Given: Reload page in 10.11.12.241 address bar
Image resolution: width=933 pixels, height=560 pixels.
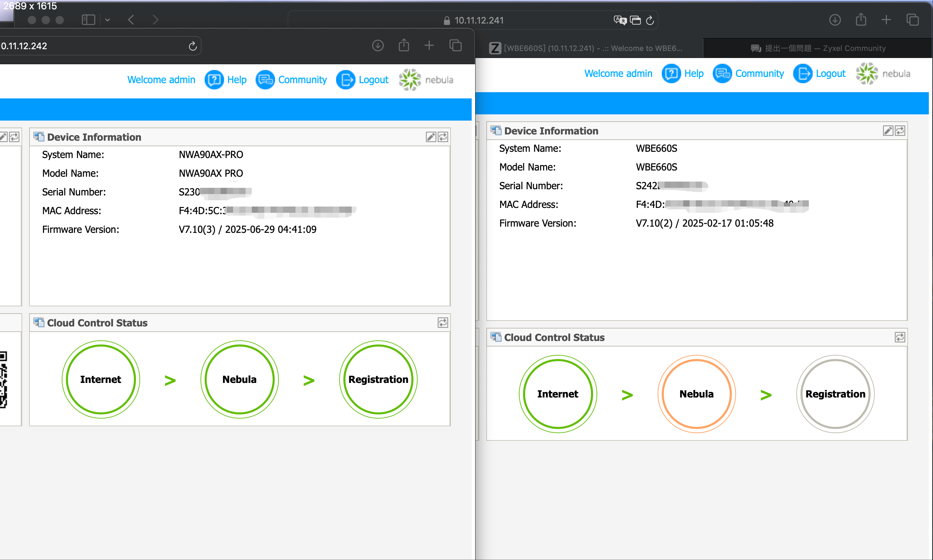Looking at the screenshot, I should pyautogui.click(x=650, y=20).
